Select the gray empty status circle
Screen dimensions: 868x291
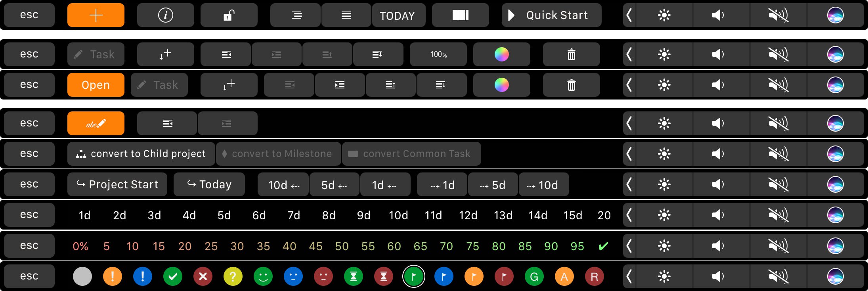pyautogui.click(x=82, y=276)
